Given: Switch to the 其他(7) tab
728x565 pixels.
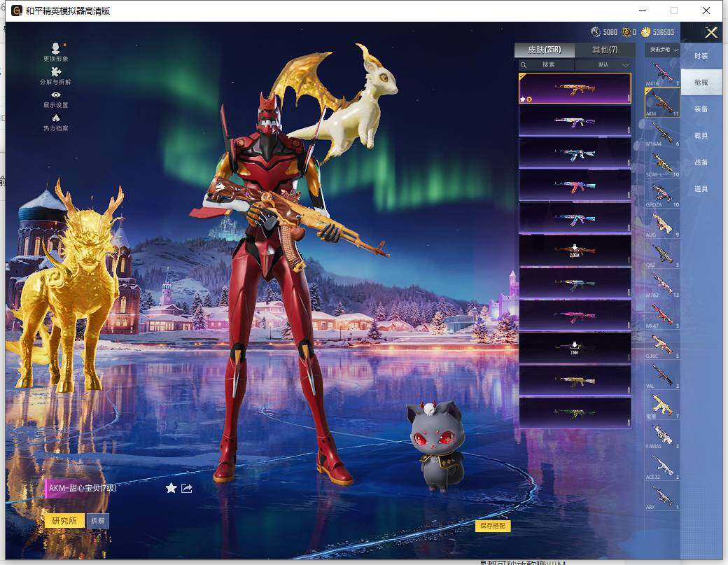Looking at the screenshot, I should click(605, 50).
